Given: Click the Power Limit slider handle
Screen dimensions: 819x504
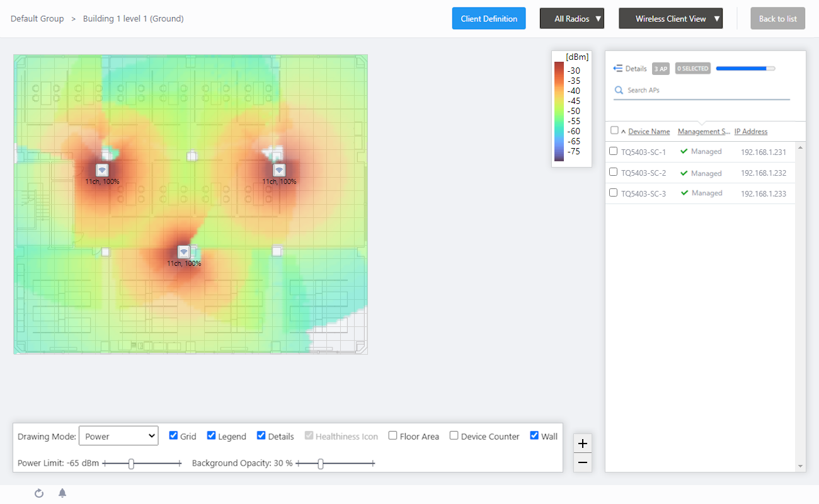Looking at the screenshot, I should coord(131,464).
